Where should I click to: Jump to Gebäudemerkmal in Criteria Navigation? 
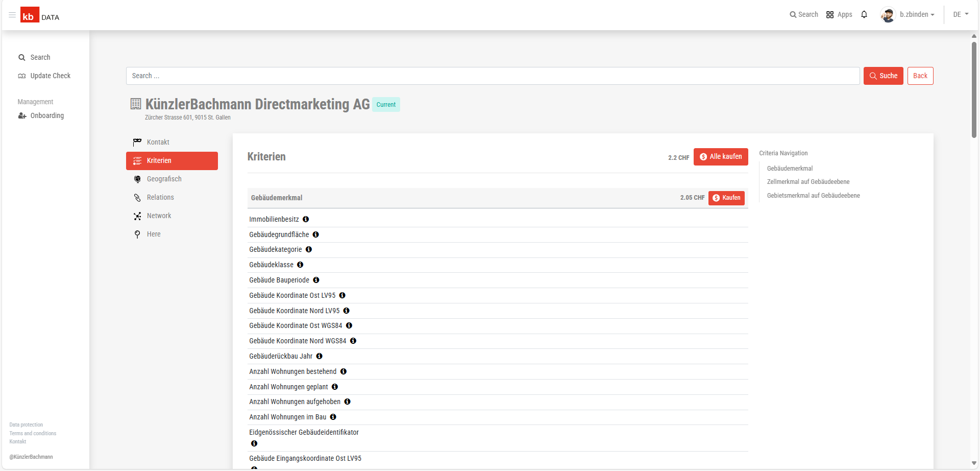pos(790,168)
